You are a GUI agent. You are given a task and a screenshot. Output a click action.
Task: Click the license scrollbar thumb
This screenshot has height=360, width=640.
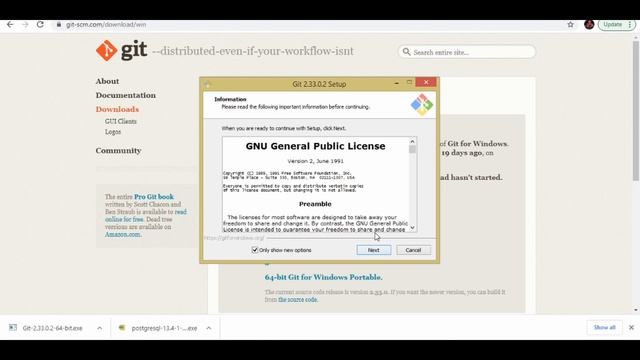(412, 149)
